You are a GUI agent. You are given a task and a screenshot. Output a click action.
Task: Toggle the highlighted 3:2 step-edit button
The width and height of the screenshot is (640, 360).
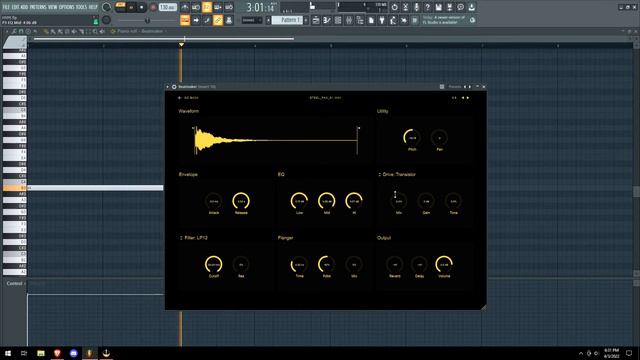207,7
